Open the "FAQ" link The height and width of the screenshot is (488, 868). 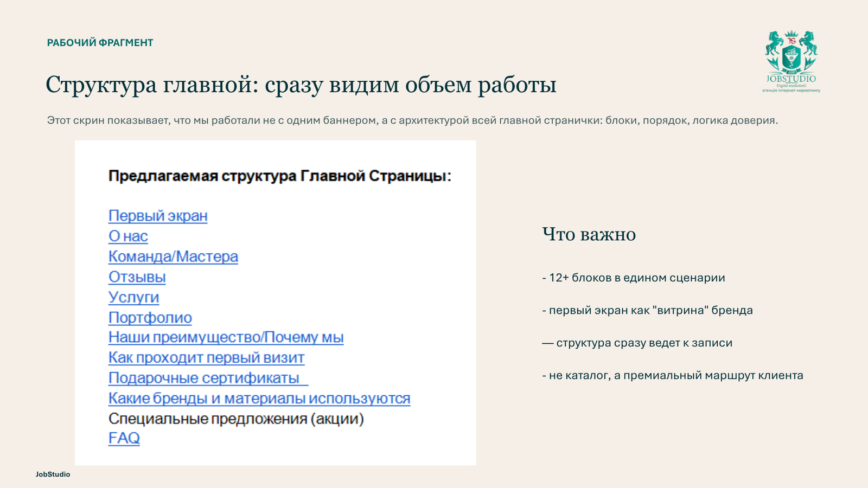pos(124,438)
